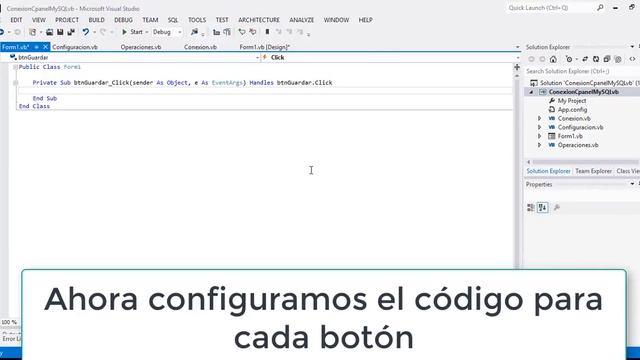This screenshot has height=360, width=640.
Task: Open the VIEW menu
Action: (x=39, y=20)
